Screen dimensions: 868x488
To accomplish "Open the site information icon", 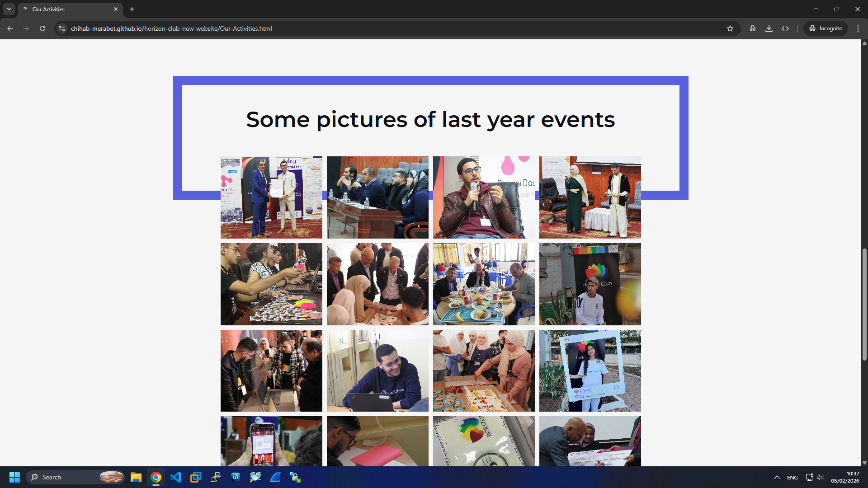I will coord(62,28).
